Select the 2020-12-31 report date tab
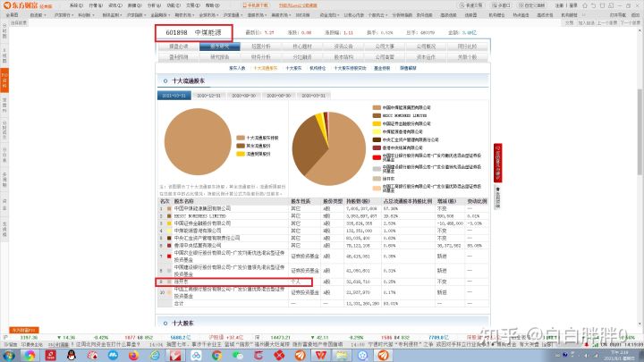The image size is (644, 362). pos(208,96)
